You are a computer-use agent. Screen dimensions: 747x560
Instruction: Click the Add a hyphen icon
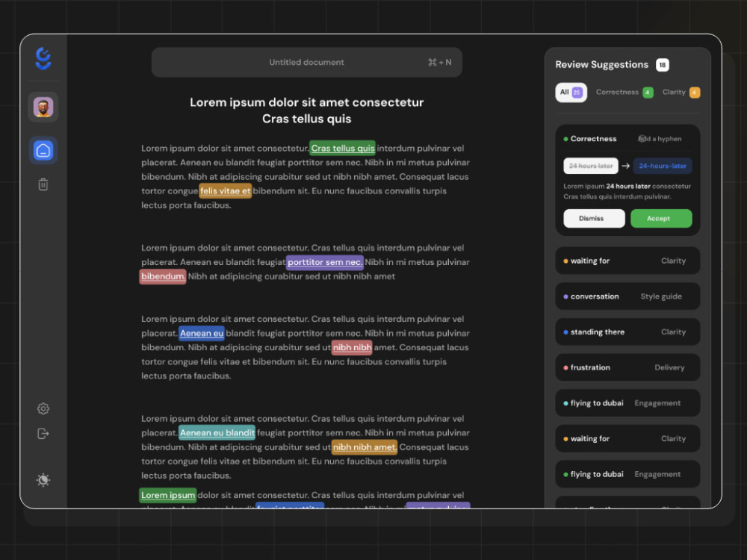click(643, 139)
